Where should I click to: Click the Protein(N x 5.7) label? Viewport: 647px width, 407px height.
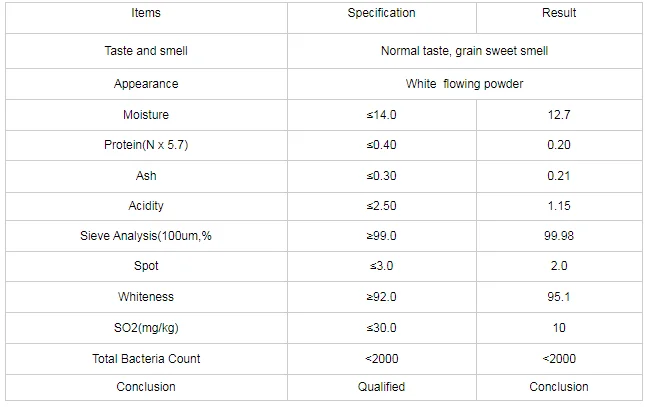145,145
